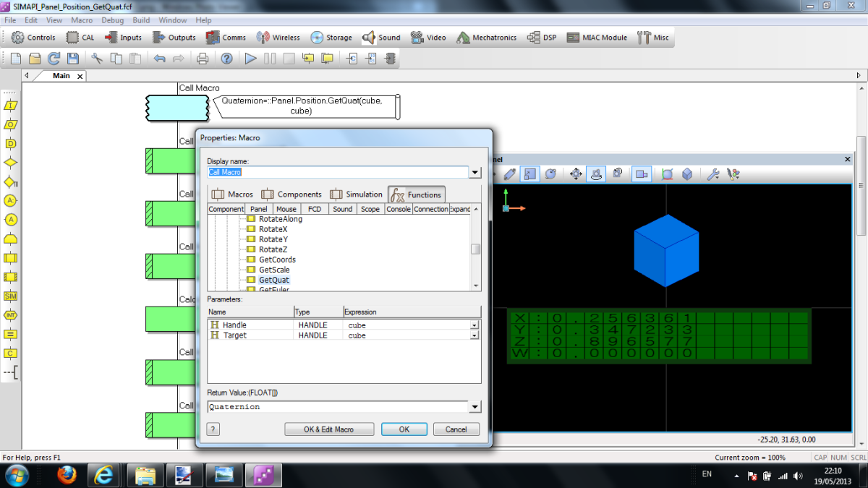Choose the C Code icon on the left
This screenshot has width=868, height=488.
10,353
